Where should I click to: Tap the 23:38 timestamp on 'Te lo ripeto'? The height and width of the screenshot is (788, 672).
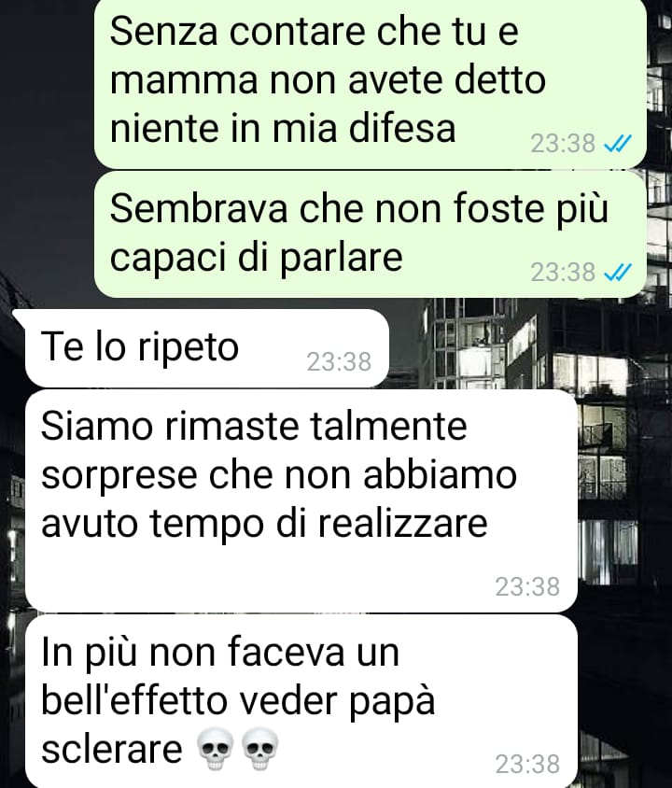[x=339, y=362]
